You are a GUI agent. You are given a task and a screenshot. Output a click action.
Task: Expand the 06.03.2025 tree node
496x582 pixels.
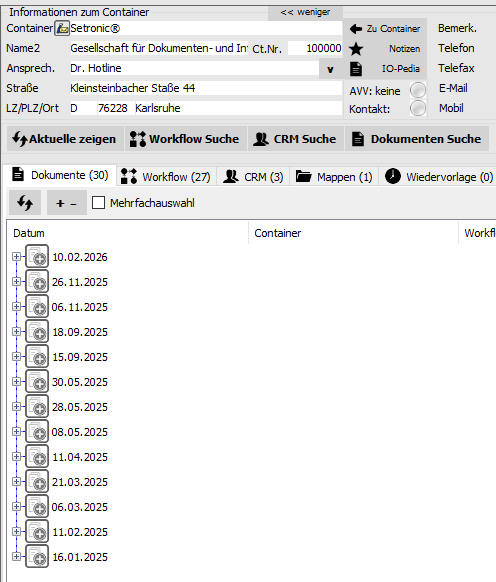point(16,506)
